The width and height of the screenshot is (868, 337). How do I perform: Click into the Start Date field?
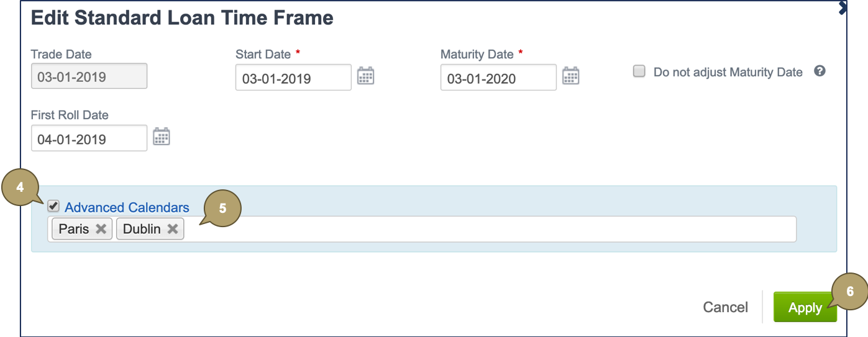(293, 78)
